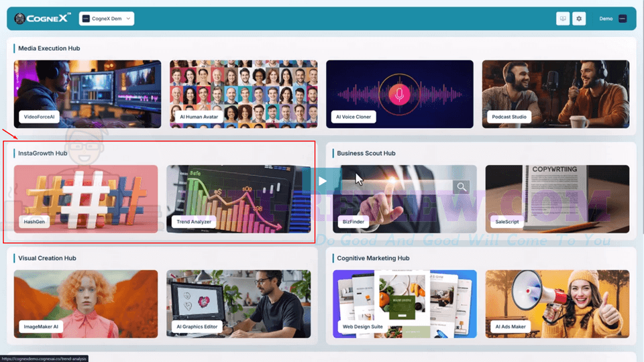Screen dimensions: 644x362
Task: Open the CogneX Dem workspace dropdown
Action: [107, 19]
